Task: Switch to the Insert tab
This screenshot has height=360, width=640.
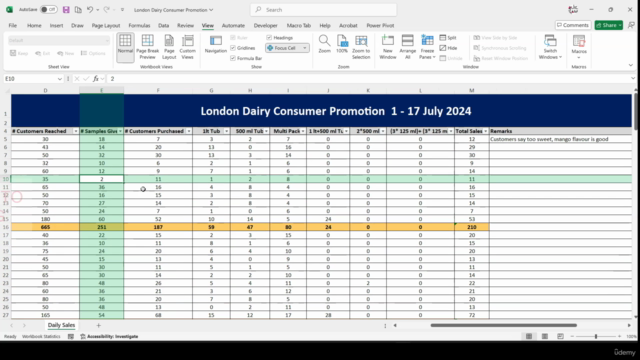Action: click(56, 25)
